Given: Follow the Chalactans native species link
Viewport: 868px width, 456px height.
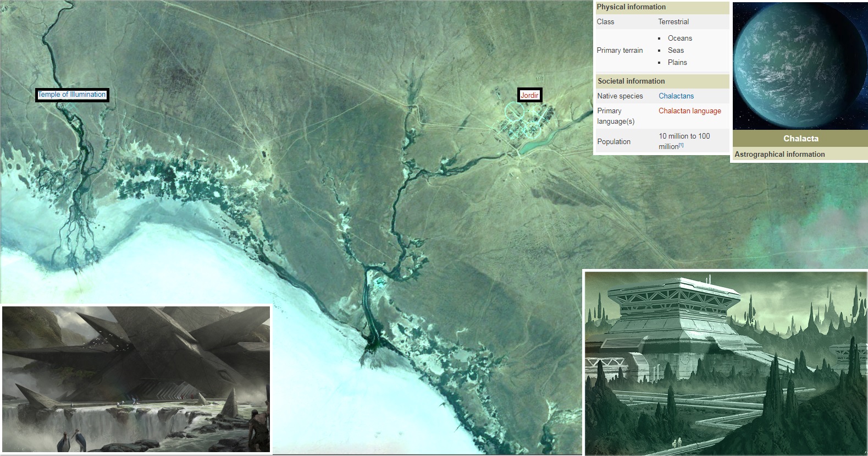Looking at the screenshot, I should (x=676, y=96).
